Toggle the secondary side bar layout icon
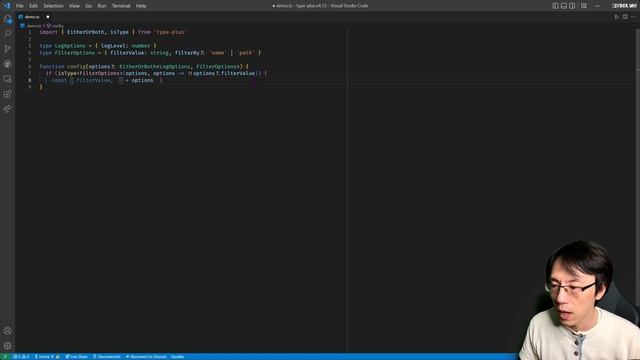Screen dimensions: 640x360 572,6
